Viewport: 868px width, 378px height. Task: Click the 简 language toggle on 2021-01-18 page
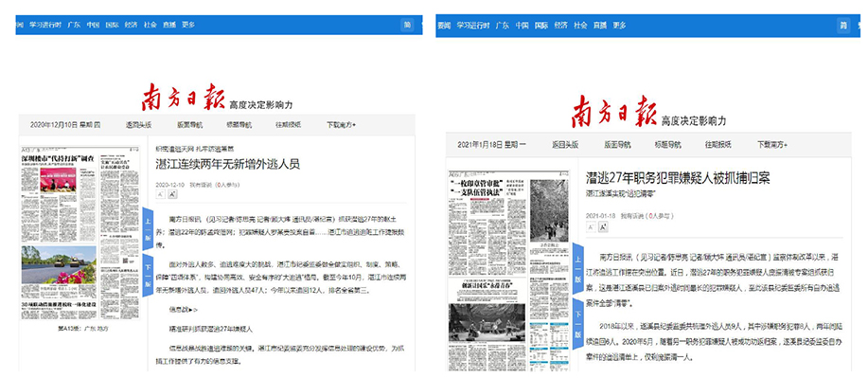(843, 26)
